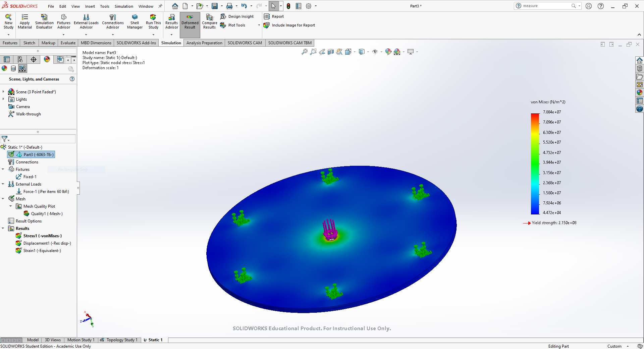Open Apply Material tool

(x=25, y=21)
